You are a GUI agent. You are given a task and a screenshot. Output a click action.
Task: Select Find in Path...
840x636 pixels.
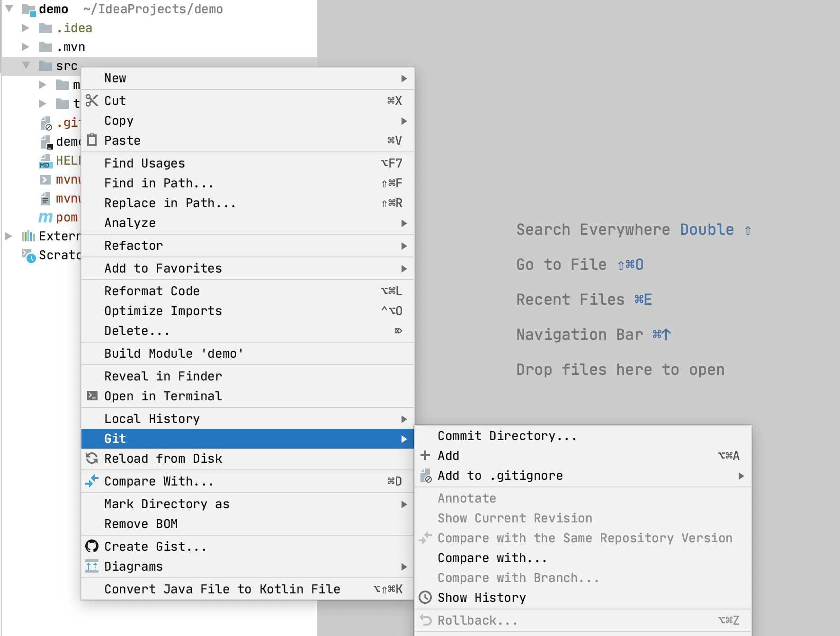pyautogui.click(x=248, y=183)
